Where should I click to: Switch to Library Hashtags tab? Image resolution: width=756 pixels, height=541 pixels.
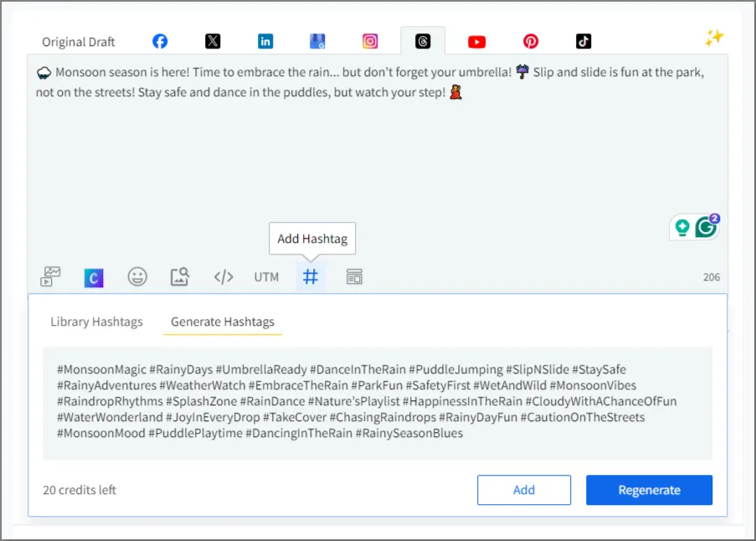click(95, 322)
